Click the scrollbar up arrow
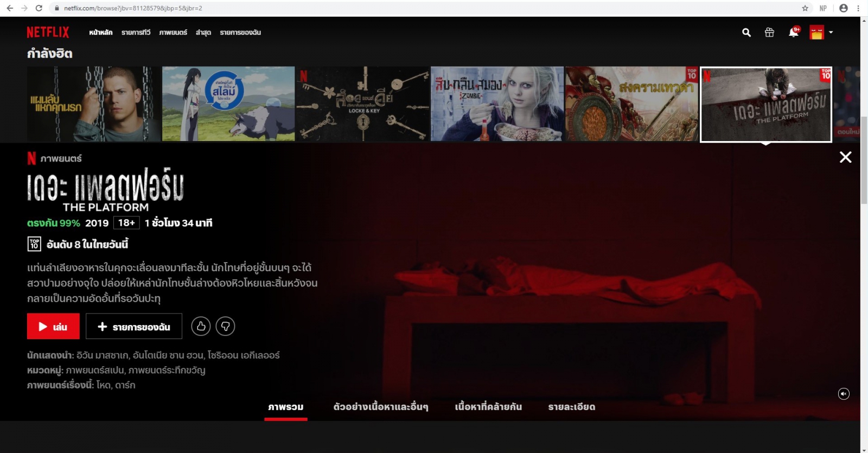The width and height of the screenshot is (868, 453). 864,20
